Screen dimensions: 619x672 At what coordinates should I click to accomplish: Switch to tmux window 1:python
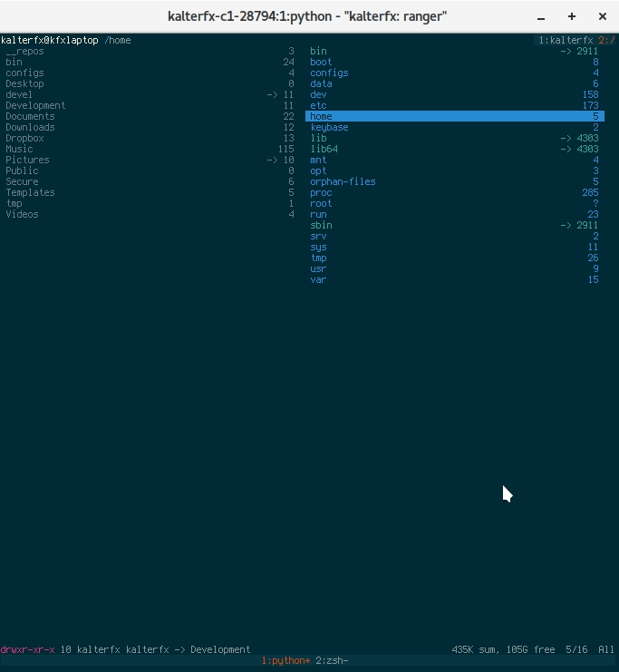[285, 660]
